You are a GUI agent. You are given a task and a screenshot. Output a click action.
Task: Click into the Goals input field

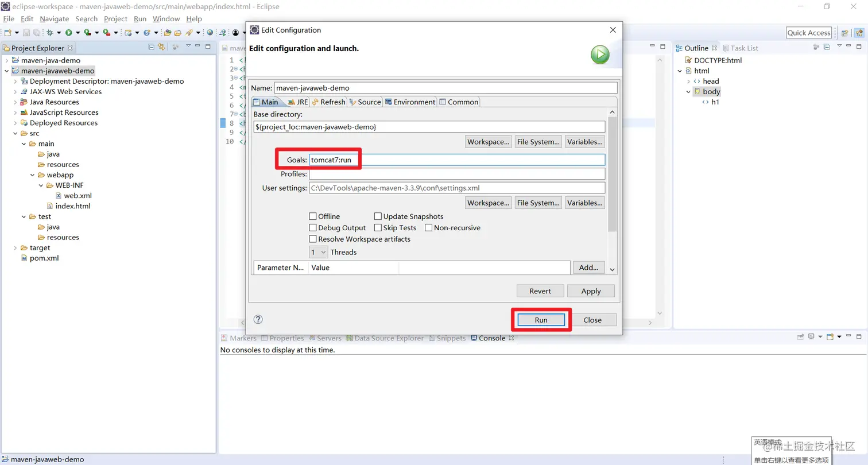(457, 160)
